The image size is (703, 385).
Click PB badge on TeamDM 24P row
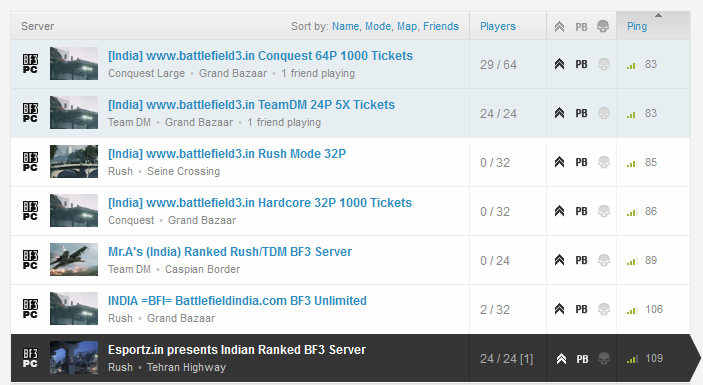pyautogui.click(x=581, y=113)
